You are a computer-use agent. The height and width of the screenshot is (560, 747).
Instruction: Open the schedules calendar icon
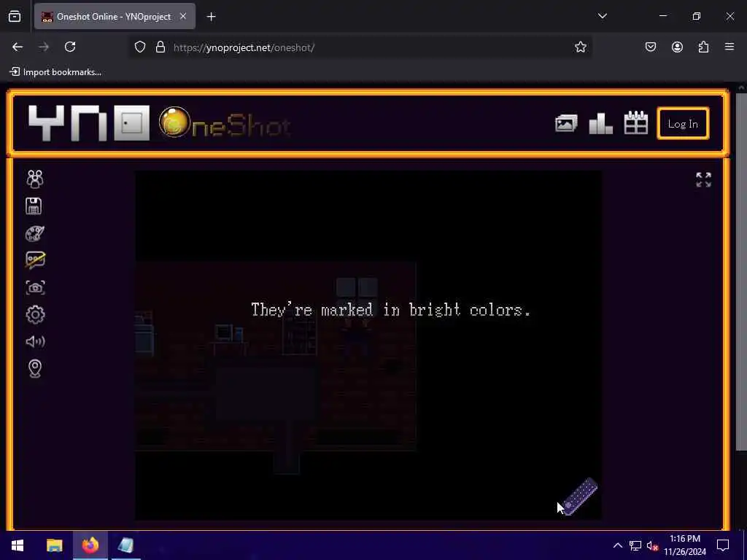(x=635, y=122)
